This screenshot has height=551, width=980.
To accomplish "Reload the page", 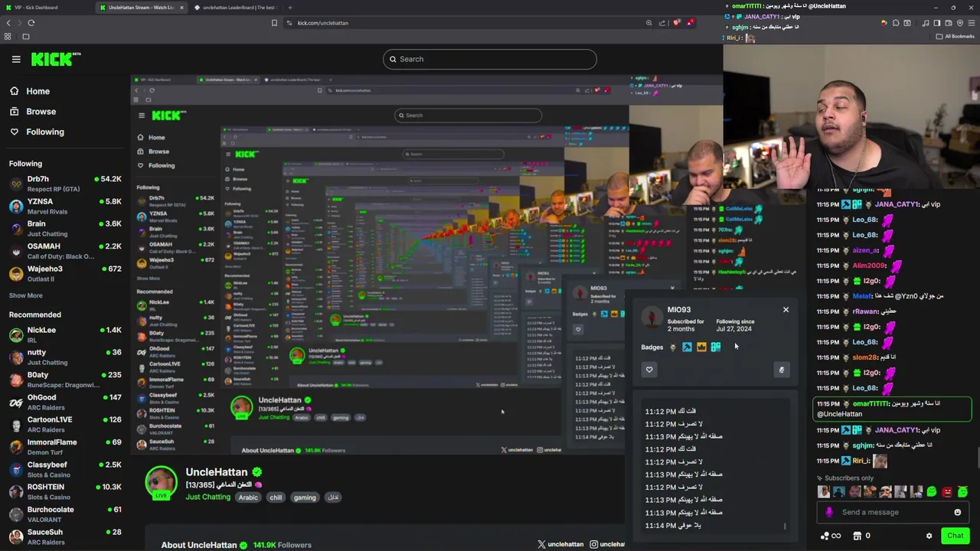I will [31, 23].
